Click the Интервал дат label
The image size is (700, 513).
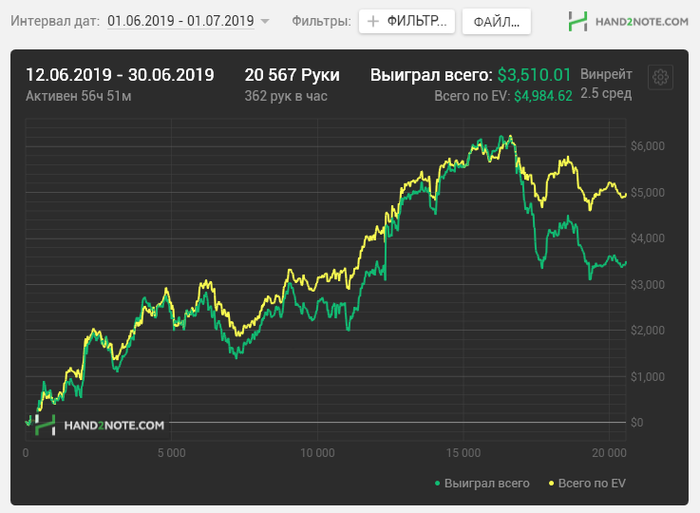click(55, 21)
